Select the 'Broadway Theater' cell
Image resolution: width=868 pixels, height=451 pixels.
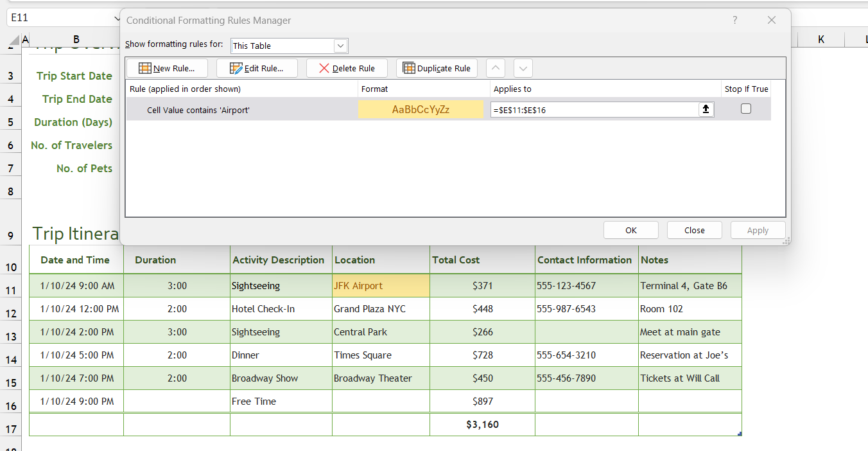pyautogui.click(x=381, y=378)
